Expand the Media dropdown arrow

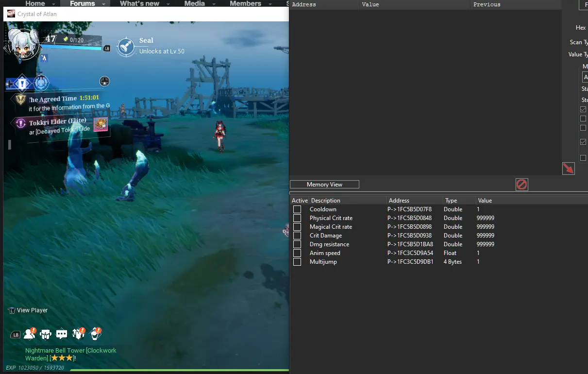tap(214, 4)
